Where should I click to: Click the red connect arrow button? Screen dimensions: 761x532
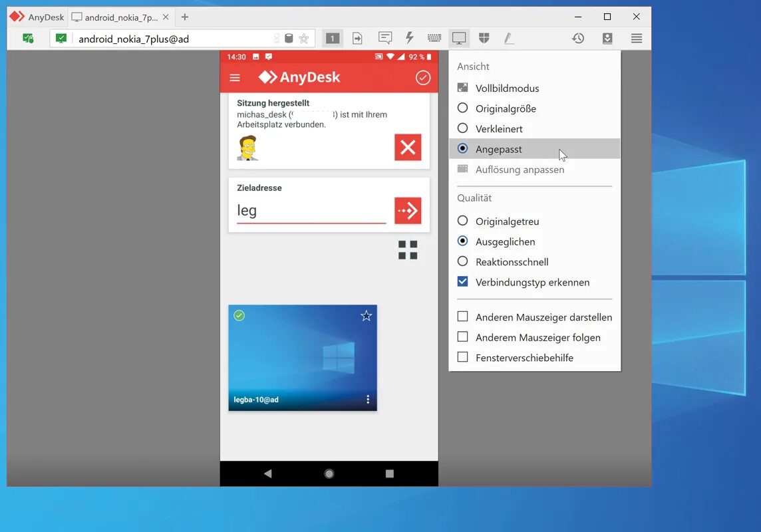point(408,210)
